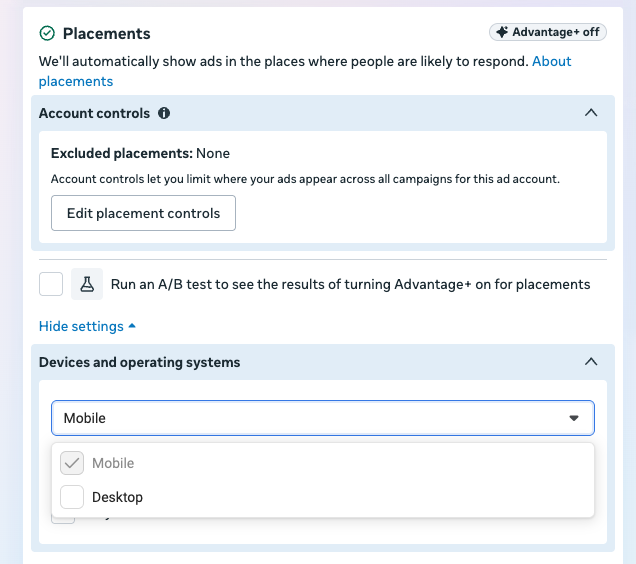Image resolution: width=636 pixels, height=564 pixels.
Task: Click the Excluded placements: None text
Action: 140,153
